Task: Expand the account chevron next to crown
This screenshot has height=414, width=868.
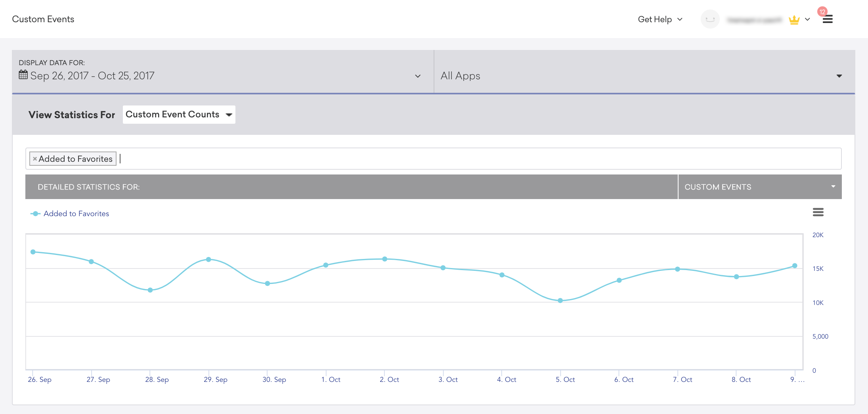Action: 807,19
